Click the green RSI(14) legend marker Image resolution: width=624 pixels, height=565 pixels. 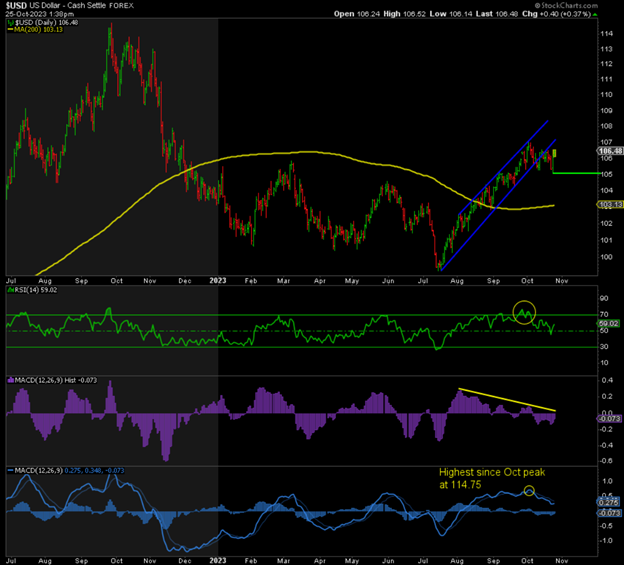[11, 290]
